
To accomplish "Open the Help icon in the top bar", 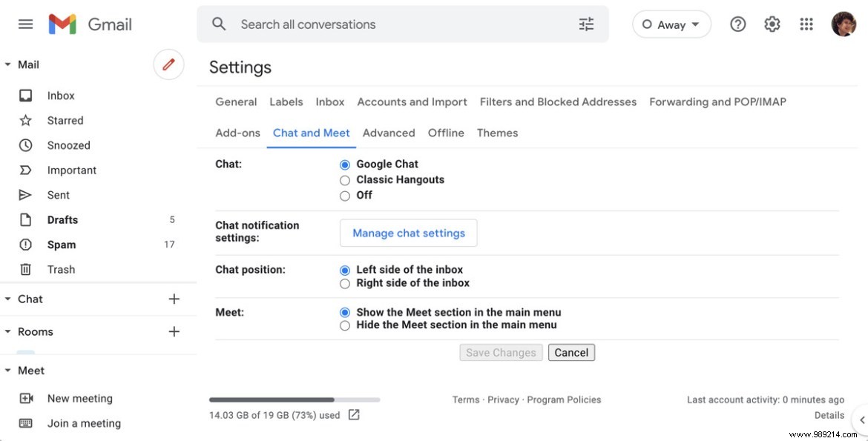I will click(737, 23).
